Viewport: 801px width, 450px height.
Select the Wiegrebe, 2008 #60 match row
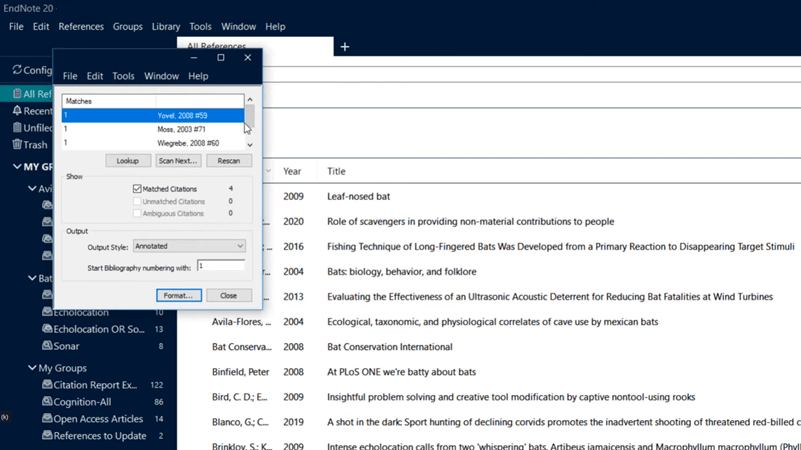tap(153, 143)
